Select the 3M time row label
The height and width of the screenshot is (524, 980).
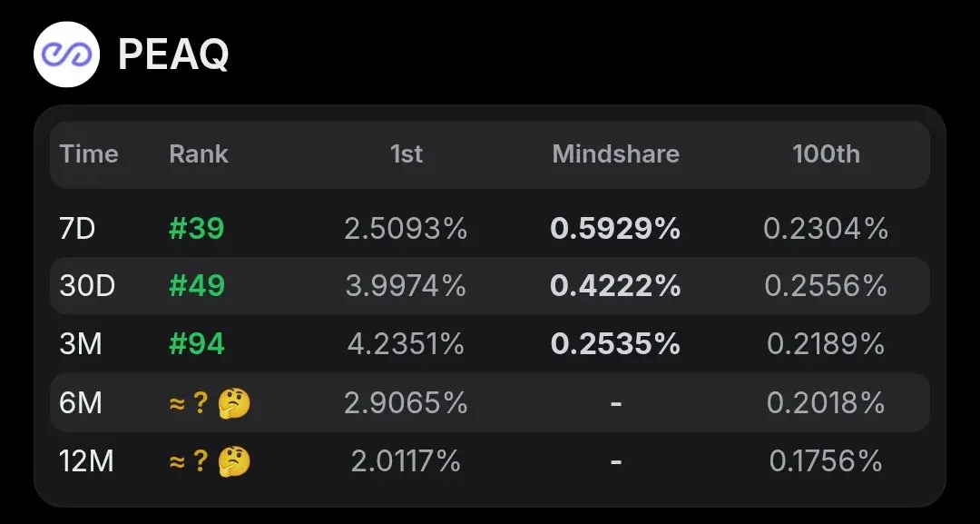point(81,344)
